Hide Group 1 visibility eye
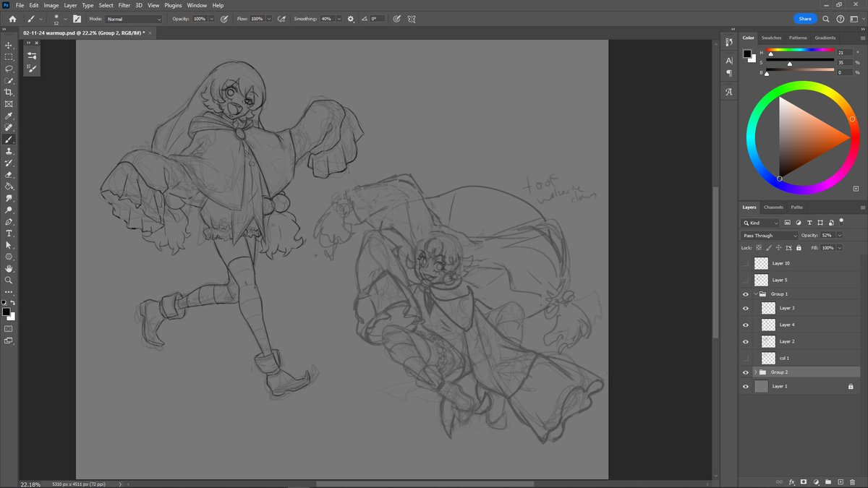 pos(746,294)
